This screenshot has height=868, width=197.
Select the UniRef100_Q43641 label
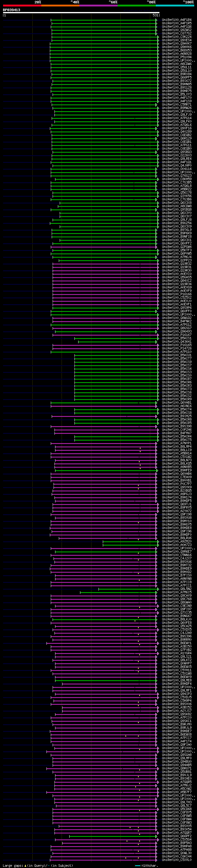click(177, 342)
